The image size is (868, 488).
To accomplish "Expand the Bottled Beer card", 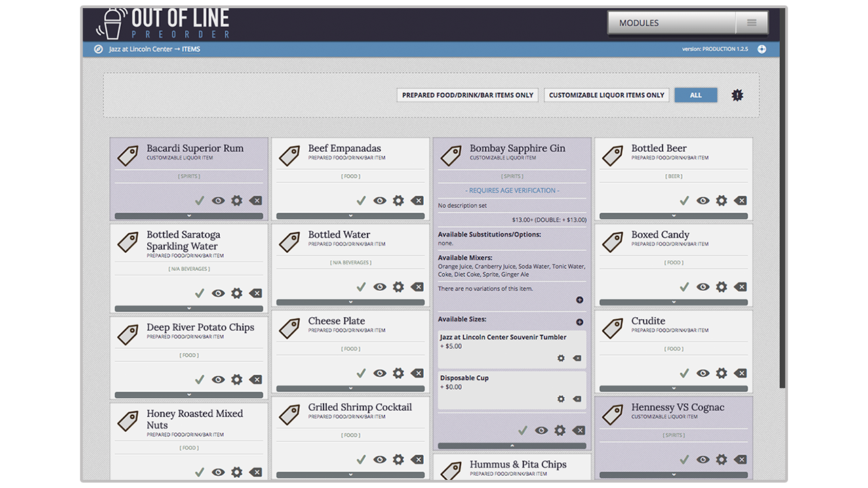I will (674, 216).
